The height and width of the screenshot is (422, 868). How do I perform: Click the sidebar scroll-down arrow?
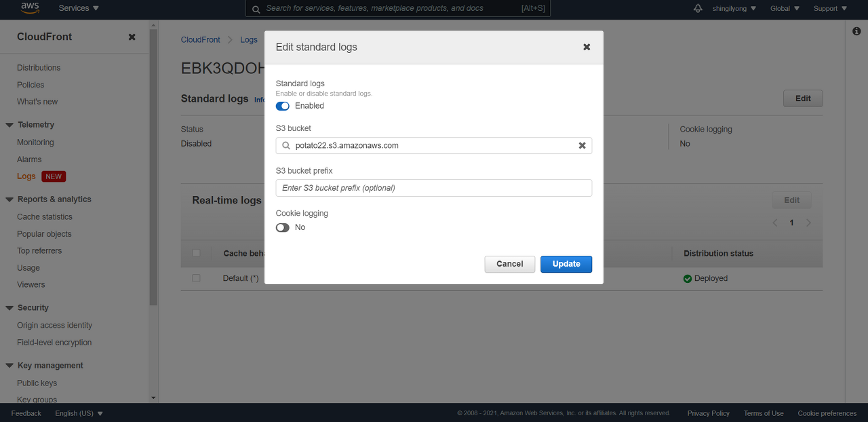(x=153, y=398)
